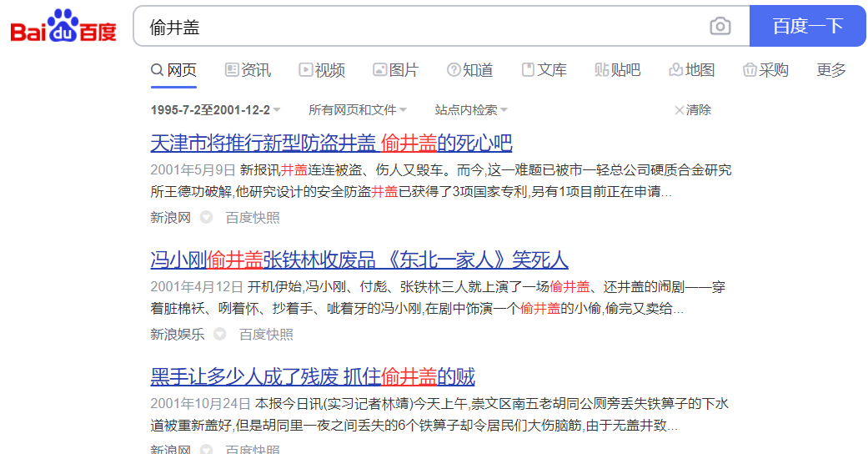Viewport: 868px width, 454px height.
Task: Open the 贴吧 forum tab
Action: click(x=617, y=70)
